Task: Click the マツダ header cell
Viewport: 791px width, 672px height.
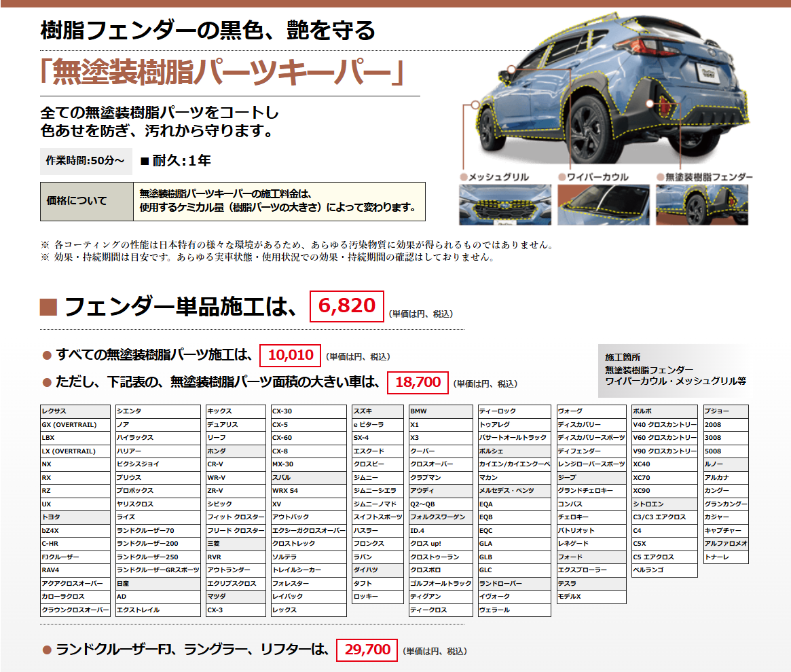Action: [236, 597]
